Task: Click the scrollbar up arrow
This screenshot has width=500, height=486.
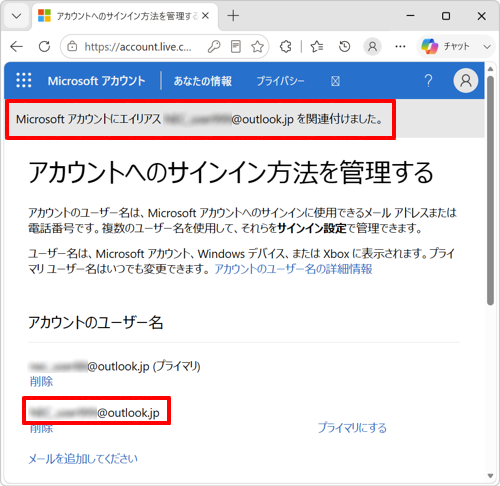Action: [x=490, y=69]
